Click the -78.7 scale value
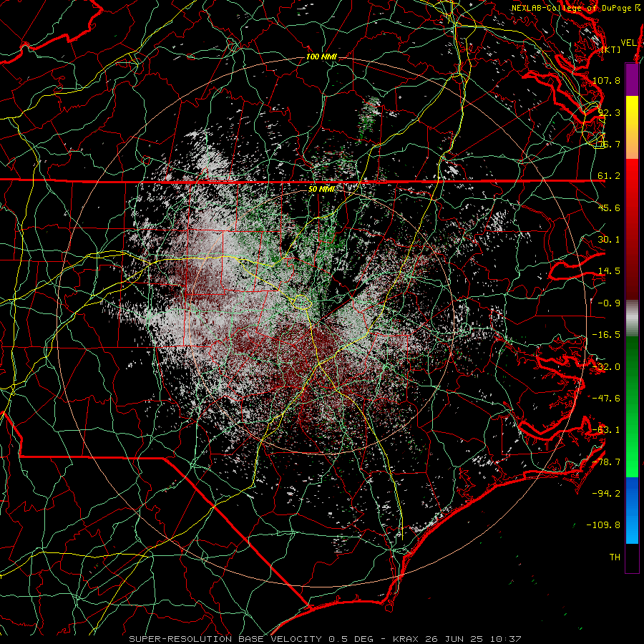 tap(606, 462)
